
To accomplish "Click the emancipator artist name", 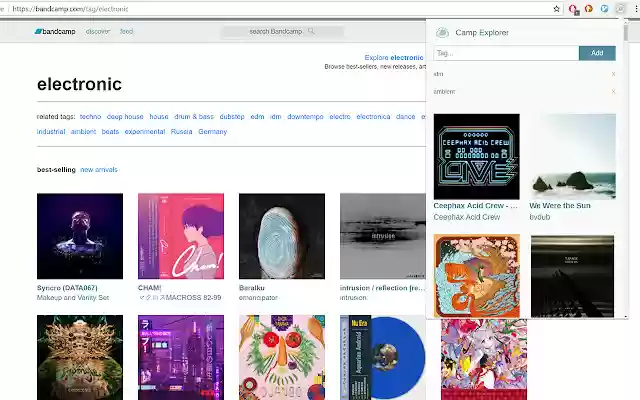I will pyautogui.click(x=258, y=298).
